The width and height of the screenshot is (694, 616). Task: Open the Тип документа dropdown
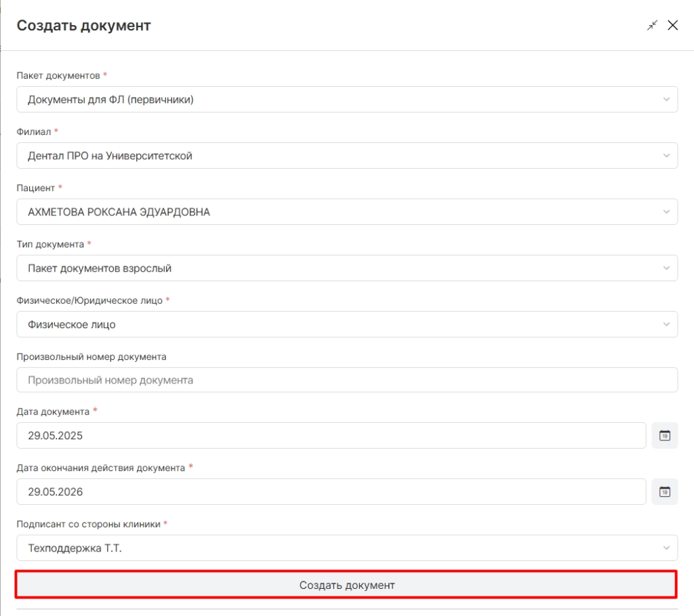click(347, 268)
